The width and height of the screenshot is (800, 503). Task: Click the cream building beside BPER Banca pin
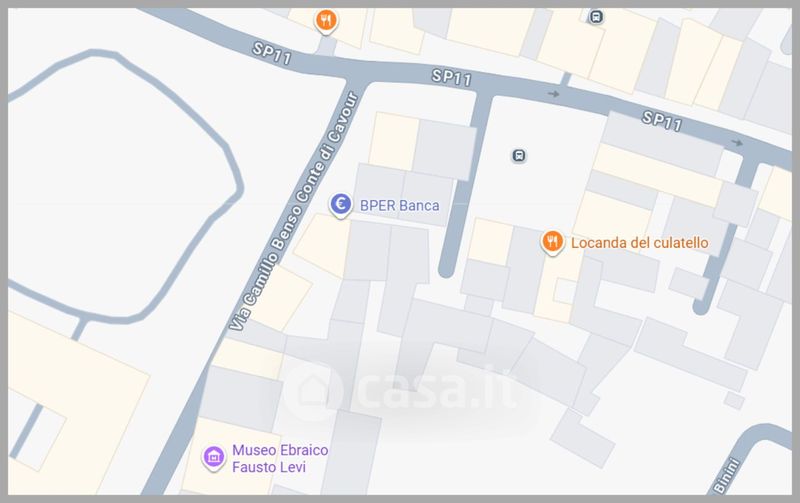pyautogui.click(x=321, y=245)
